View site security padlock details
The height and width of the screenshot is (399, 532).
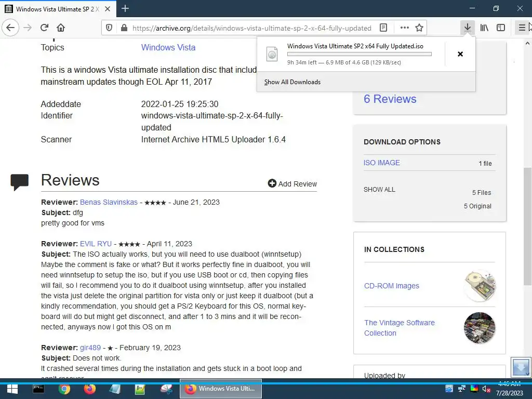point(124,28)
